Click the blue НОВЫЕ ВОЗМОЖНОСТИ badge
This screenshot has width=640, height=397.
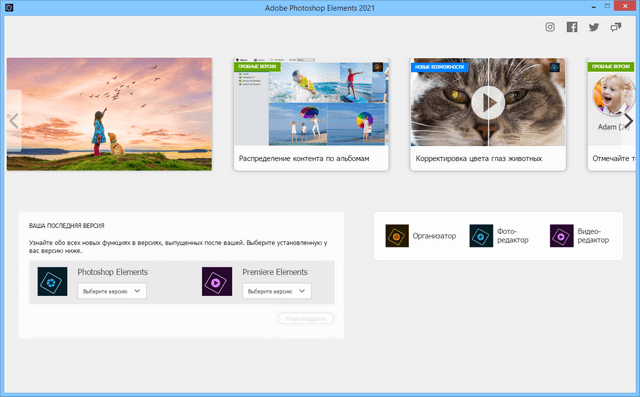point(439,67)
